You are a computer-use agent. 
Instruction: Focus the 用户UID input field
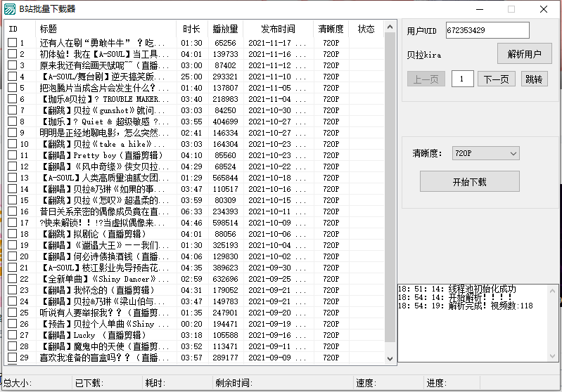(x=487, y=31)
